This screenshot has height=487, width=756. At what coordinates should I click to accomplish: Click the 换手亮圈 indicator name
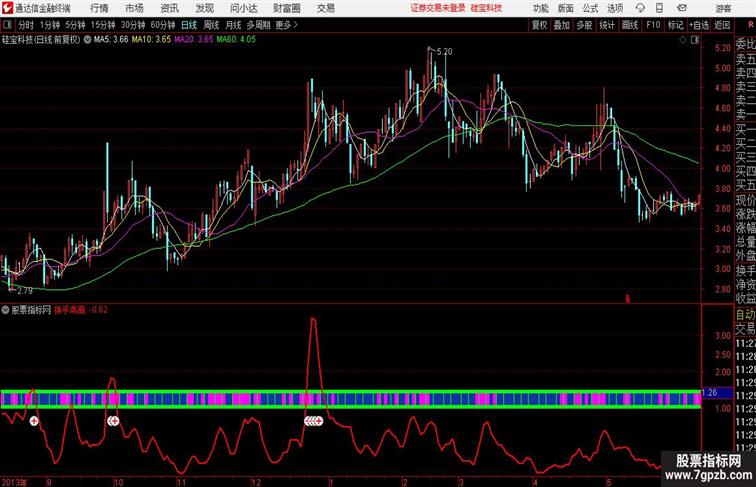(x=69, y=310)
